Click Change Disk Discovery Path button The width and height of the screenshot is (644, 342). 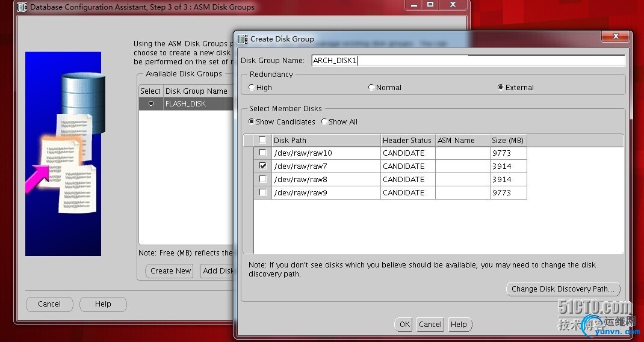pyautogui.click(x=563, y=289)
